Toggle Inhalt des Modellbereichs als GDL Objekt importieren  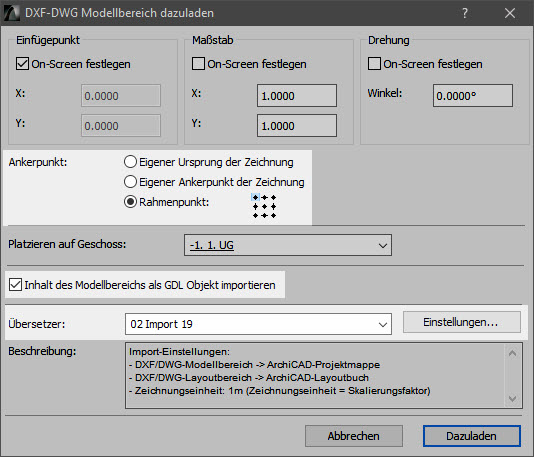click(15, 285)
